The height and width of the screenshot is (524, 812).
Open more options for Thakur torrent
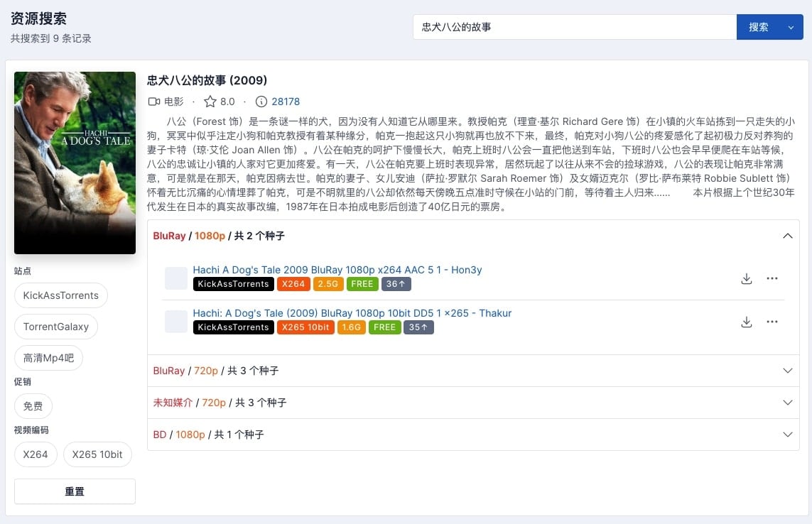click(x=772, y=322)
